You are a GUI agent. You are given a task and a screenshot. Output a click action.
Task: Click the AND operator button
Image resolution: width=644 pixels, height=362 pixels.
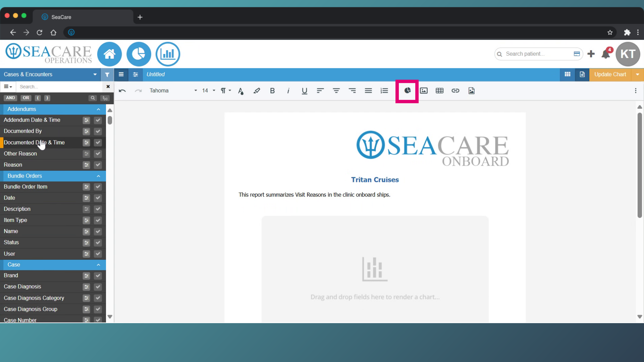[10, 98]
